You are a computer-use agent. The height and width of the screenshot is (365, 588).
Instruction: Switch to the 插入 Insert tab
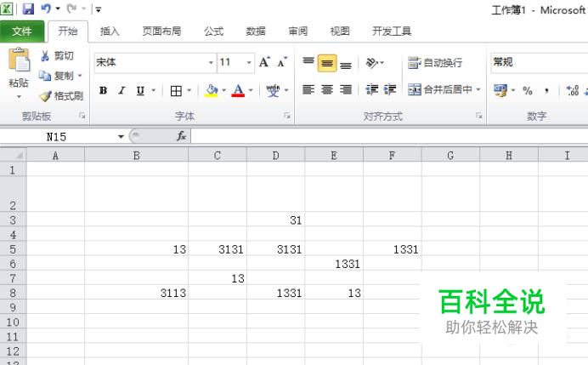pos(110,31)
